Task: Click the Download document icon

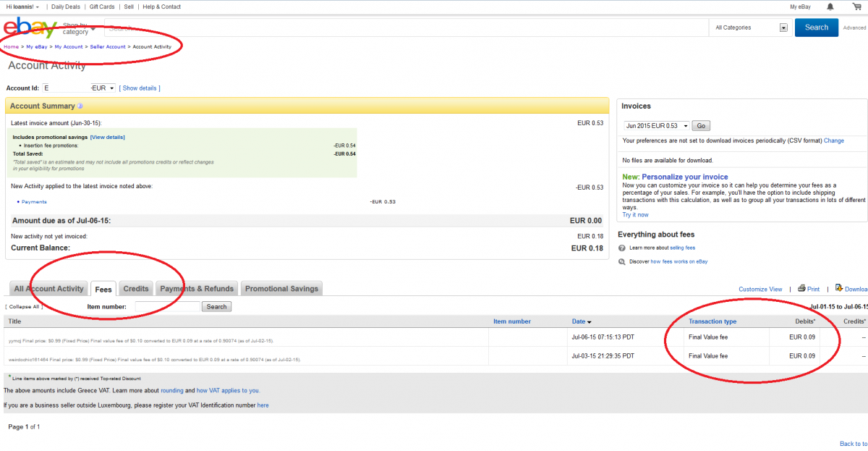Action: 839,288
